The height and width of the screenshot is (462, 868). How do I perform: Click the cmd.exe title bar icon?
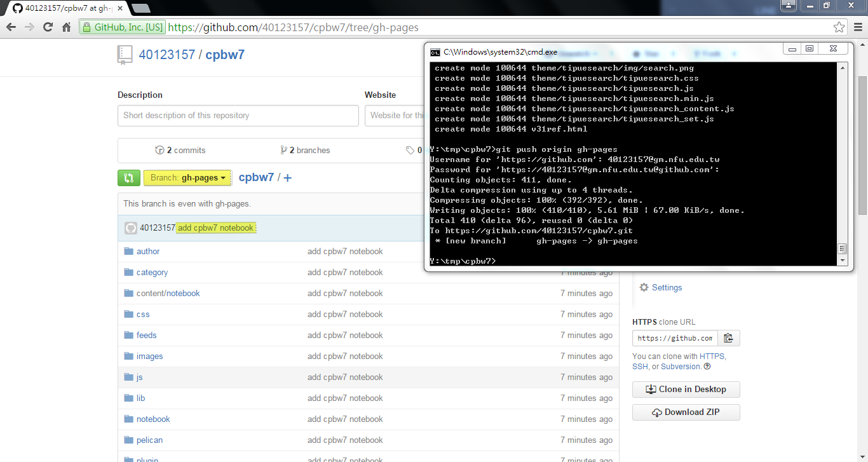tap(435, 52)
